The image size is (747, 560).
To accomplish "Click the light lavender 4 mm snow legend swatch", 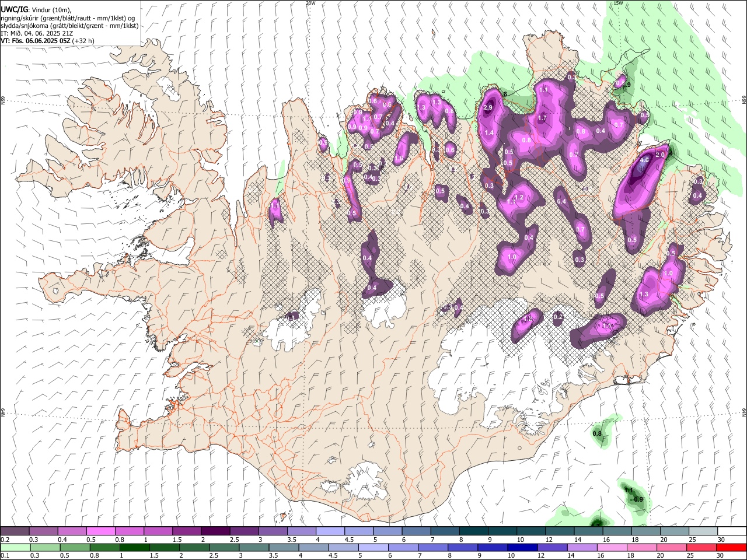I will [x=330, y=531].
